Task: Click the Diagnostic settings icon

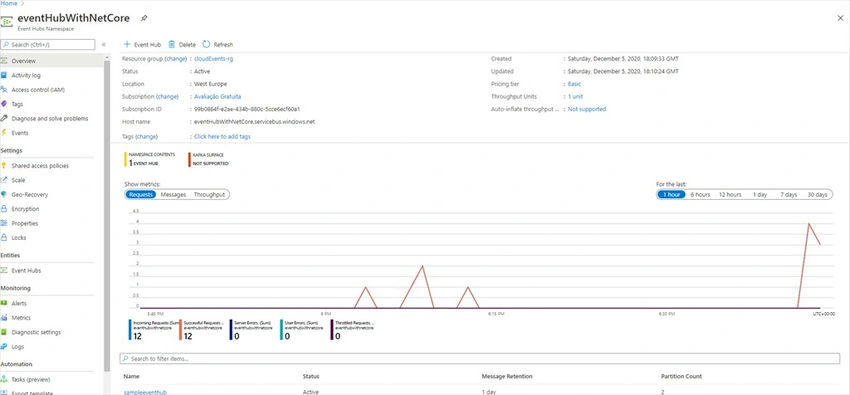Action: point(4,332)
